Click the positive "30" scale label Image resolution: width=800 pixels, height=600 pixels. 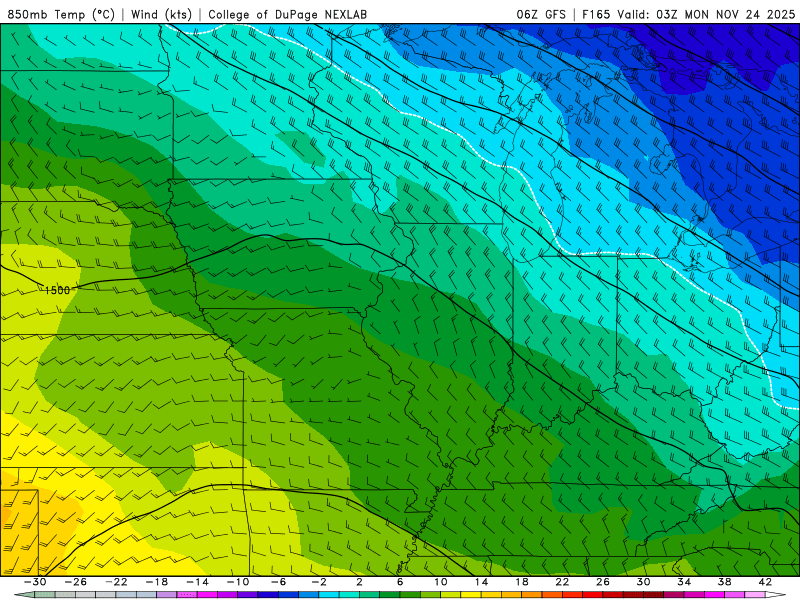click(x=643, y=582)
